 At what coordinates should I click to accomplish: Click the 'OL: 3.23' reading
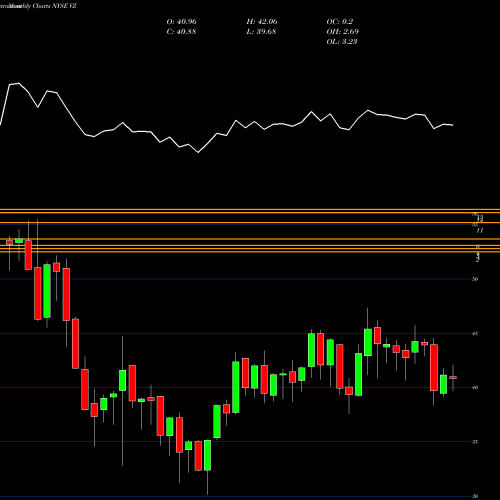(x=342, y=42)
